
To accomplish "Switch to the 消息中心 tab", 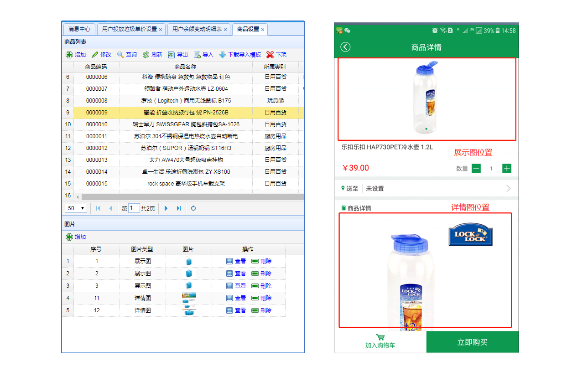I will pos(79,29).
